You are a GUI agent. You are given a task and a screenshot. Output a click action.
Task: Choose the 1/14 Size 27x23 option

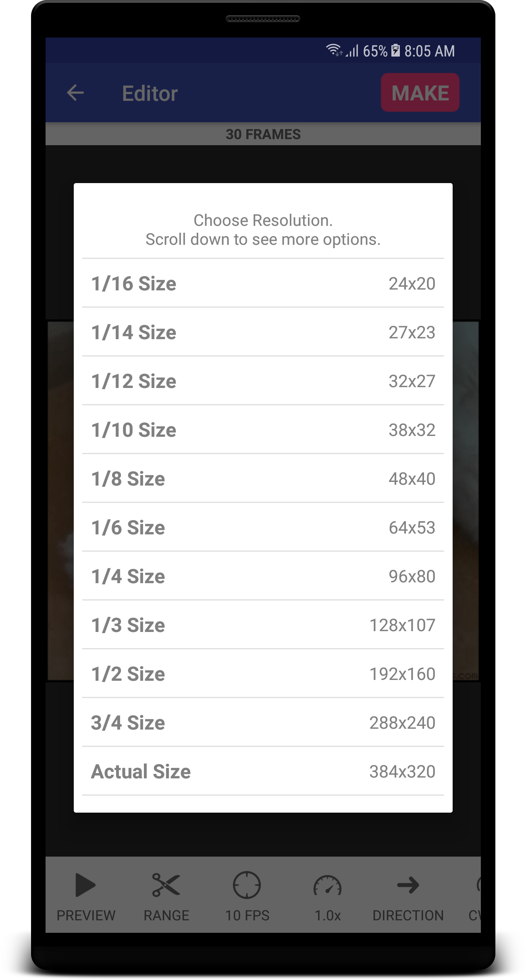click(x=263, y=332)
